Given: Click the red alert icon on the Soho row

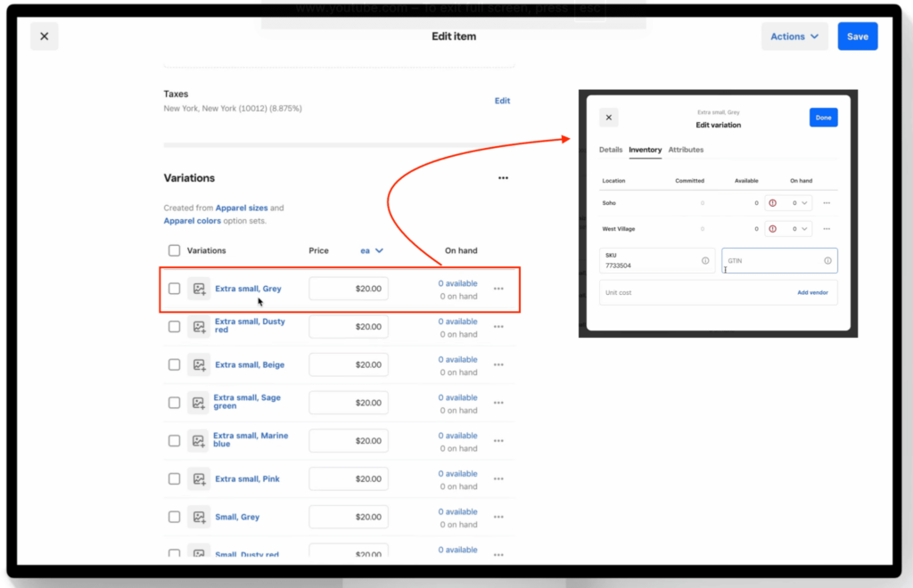Looking at the screenshot, I should click(772, 203).
